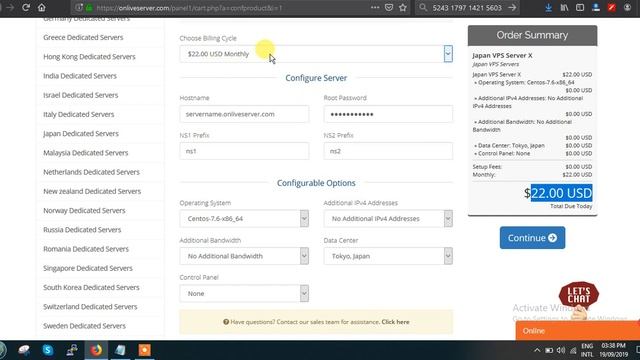Reload the current page
Image resolution: width=640 pixels, height=360 pixels.
click(x=26, y=7)
